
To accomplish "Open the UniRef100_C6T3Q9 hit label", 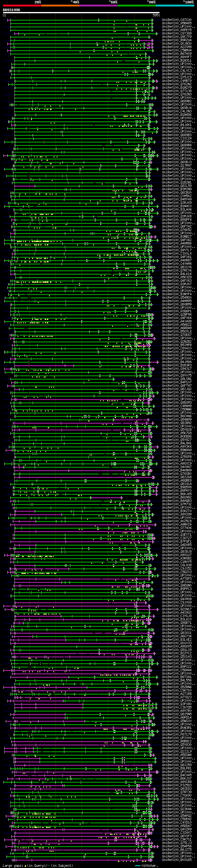I will coord(177,33).
